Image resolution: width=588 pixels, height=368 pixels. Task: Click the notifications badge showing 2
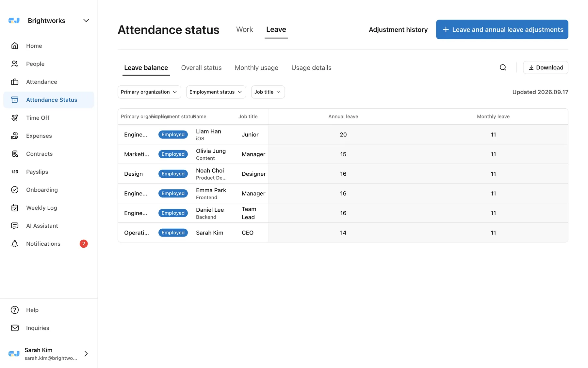pyautogui.click(x=84, y=244)
